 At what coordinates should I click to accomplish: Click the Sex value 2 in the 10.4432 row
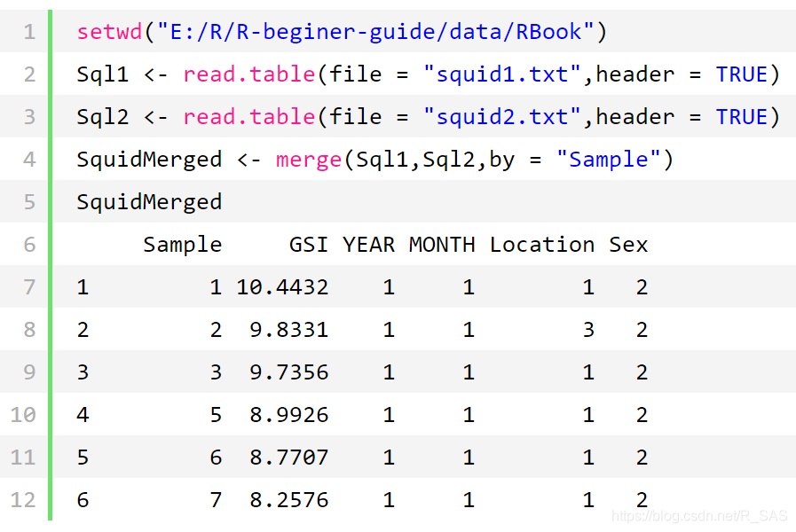tap(642, 287)
